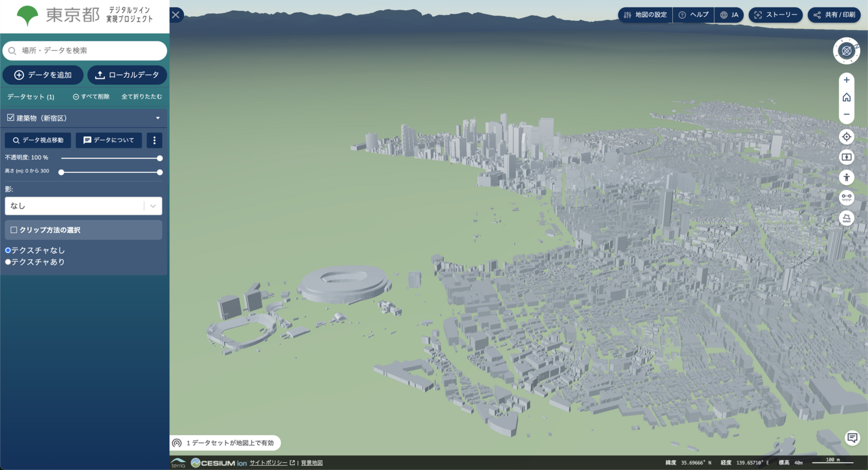The height and width of the screenshot is (470, 868).
Task: Open the feedback chat icon
Action: (852, 438)
